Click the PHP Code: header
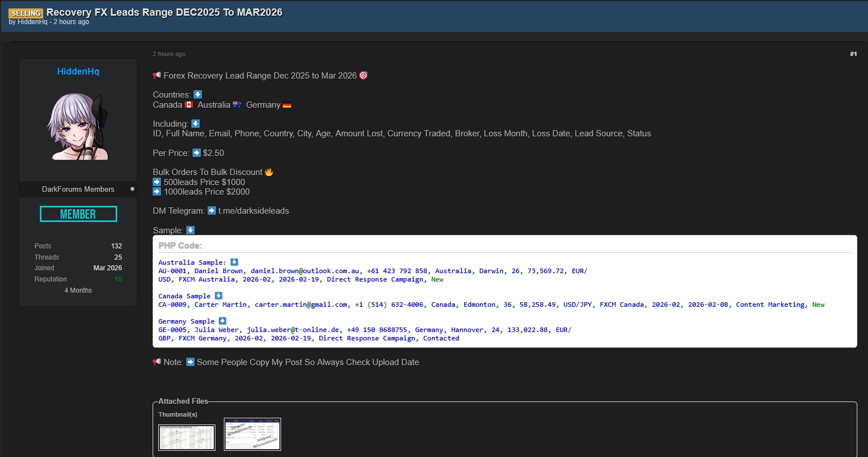The height and width of the screenshot is (457, 868). [x=180, y=246]
